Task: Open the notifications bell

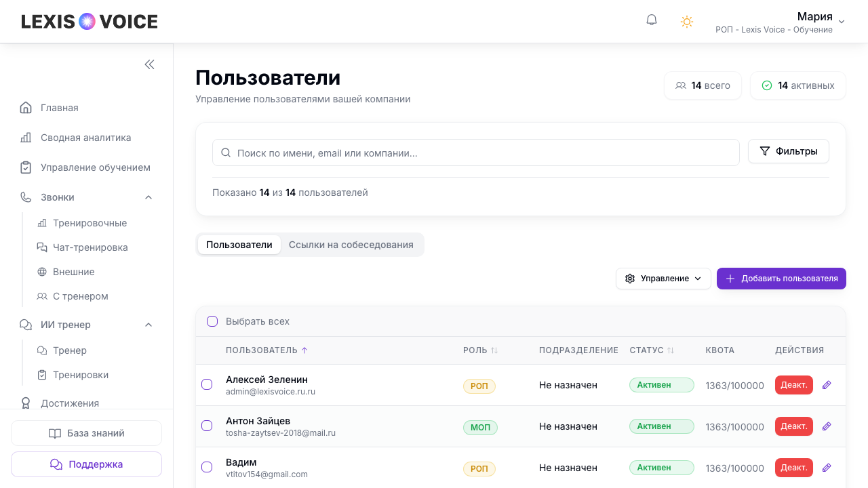Action: [x=652, y=20]
